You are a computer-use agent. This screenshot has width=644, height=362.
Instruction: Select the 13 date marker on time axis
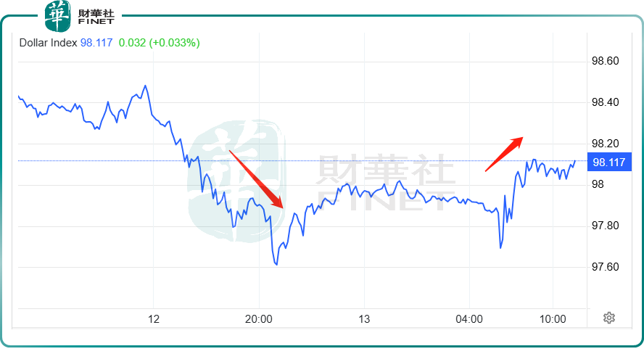[364, 319]
